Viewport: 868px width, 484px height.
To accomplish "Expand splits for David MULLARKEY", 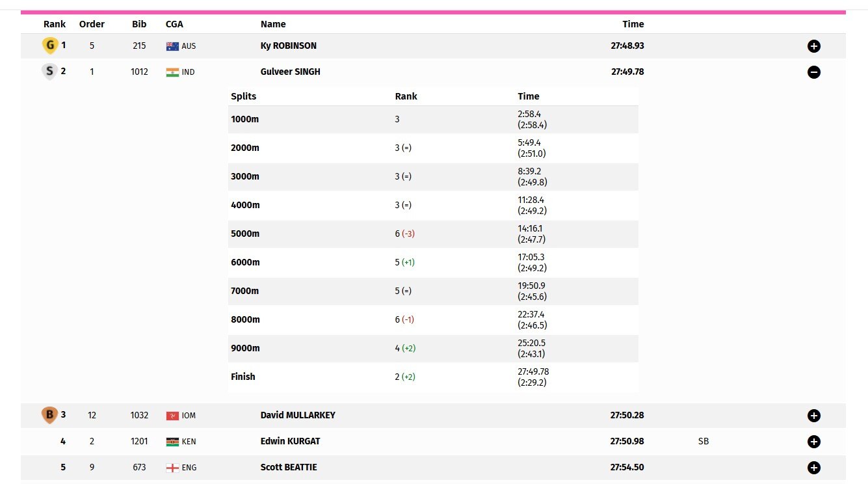I will [x=813, y=416].
